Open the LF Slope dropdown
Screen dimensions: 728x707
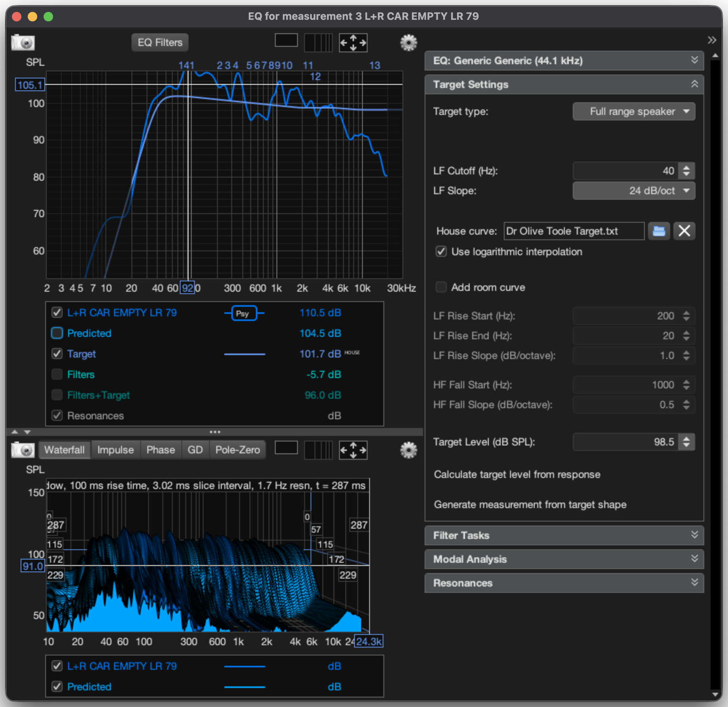coord(634,191)
